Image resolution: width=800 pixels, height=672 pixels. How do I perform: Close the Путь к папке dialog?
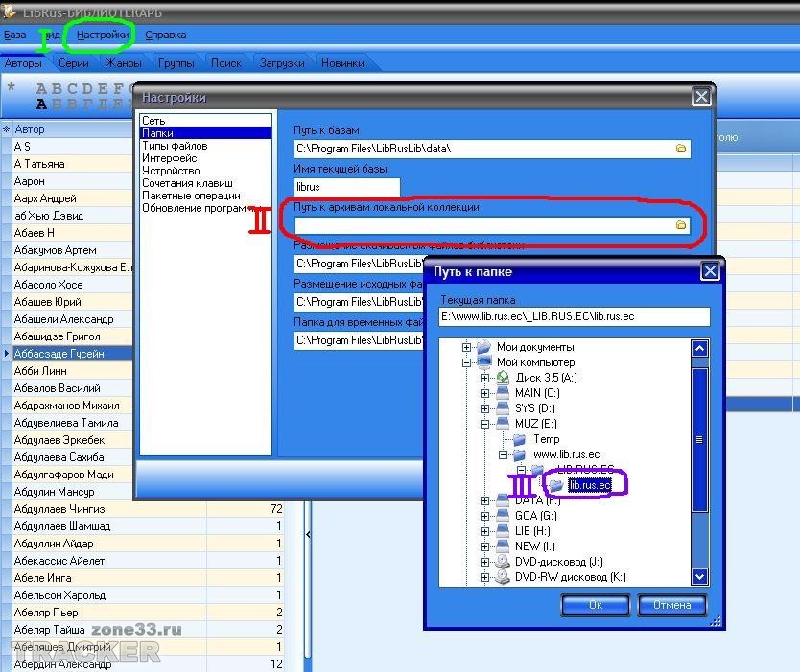point(710,270)
